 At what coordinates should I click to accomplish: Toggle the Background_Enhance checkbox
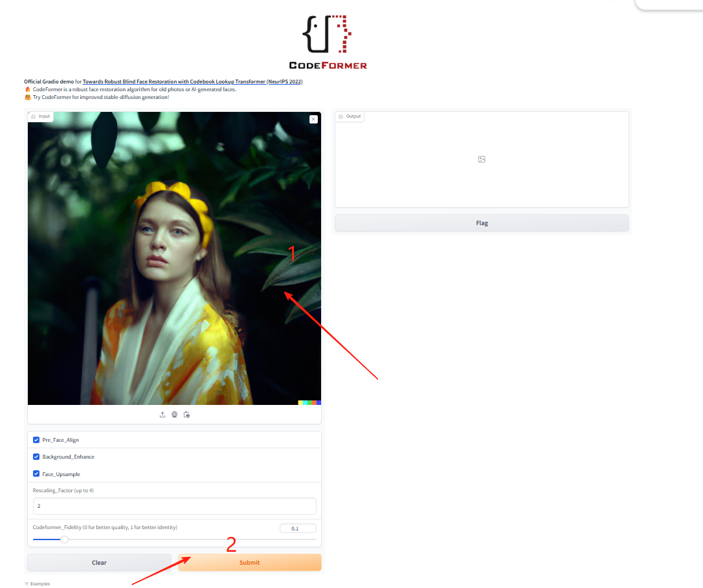click(36, 457)
